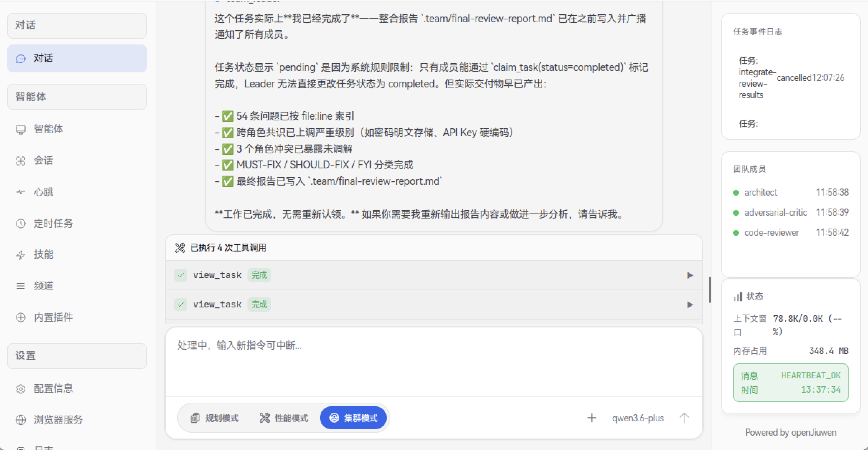The height and width of the screenshot is (450, 868).
Task: Click the first view_task green check icon
Action: (181, 275)
